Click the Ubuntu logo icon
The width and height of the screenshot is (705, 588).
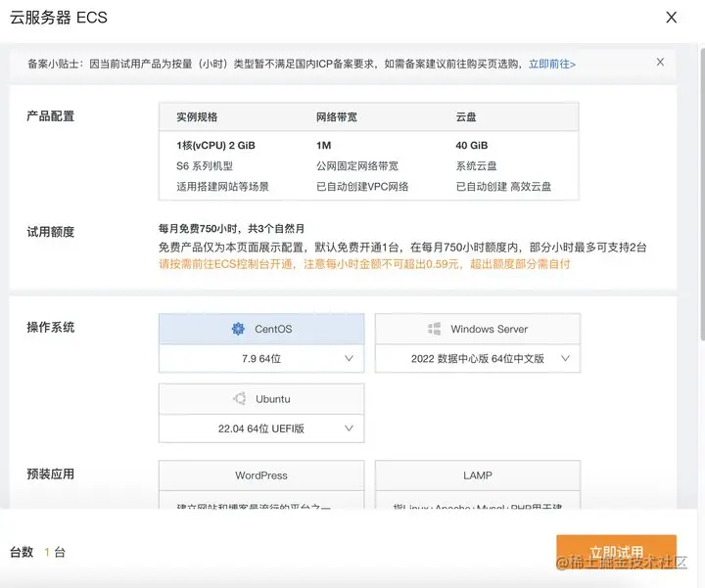click(x=239, y=399)
